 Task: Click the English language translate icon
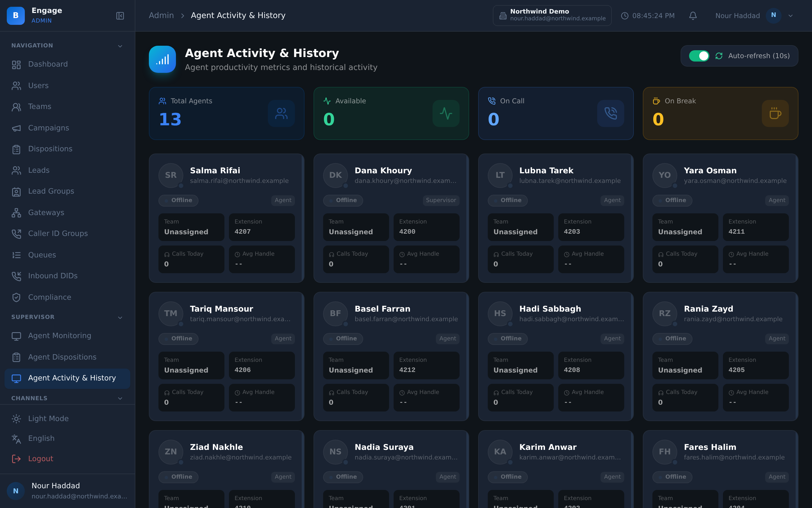tap(16, 439)
